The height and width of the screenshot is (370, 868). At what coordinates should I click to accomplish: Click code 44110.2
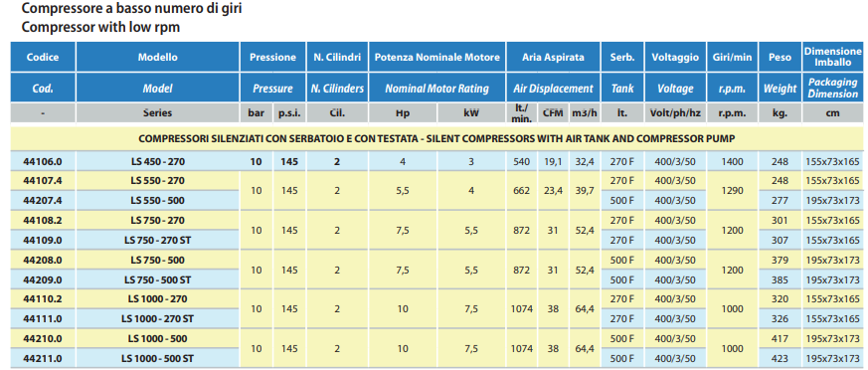[43, 299]
